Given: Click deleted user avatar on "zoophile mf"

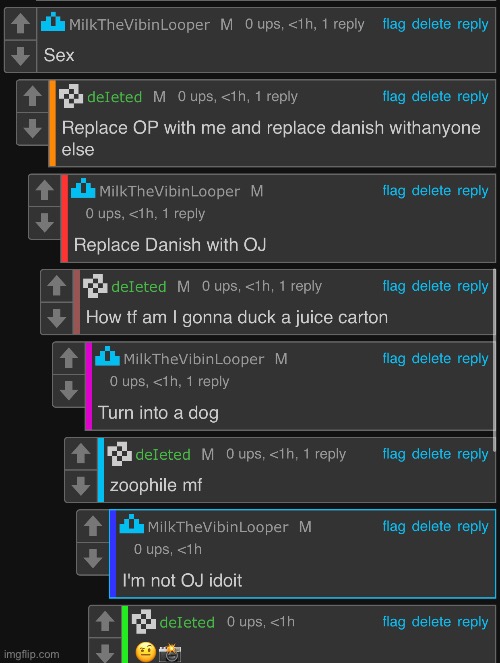Looking at the screenshot, I should [x=119, y=454].
